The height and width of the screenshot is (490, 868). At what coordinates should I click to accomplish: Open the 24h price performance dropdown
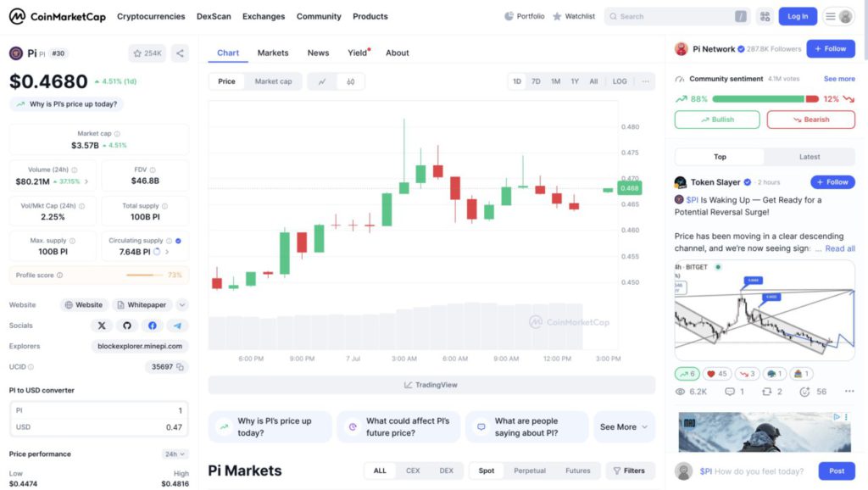(x=175, y=454)
